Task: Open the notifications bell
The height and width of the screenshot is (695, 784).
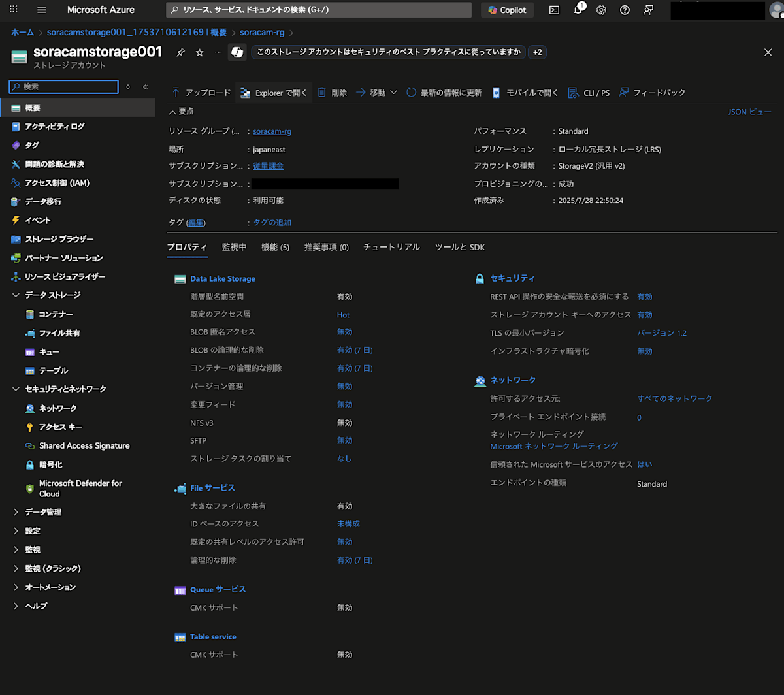Action: 578,10
